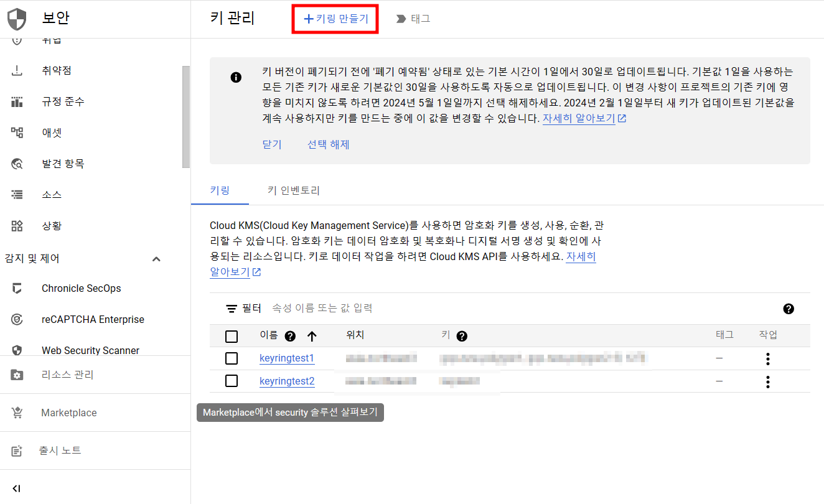Switch to the 키 인벤토리 tab
The image size is (824, 504).
point(293,190)
